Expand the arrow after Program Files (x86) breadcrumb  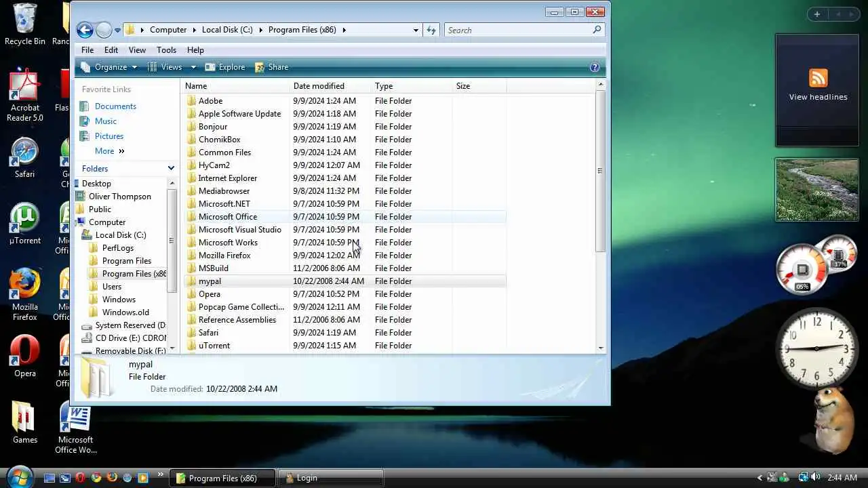[x=344, y=30]
